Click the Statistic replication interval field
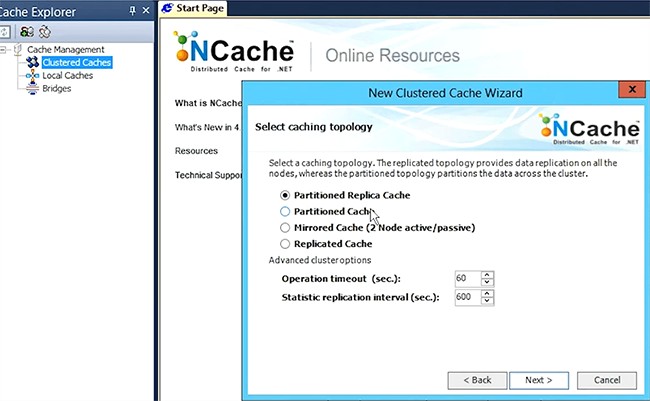Viewport: 650px width, 401px height. tap(468, 297)
